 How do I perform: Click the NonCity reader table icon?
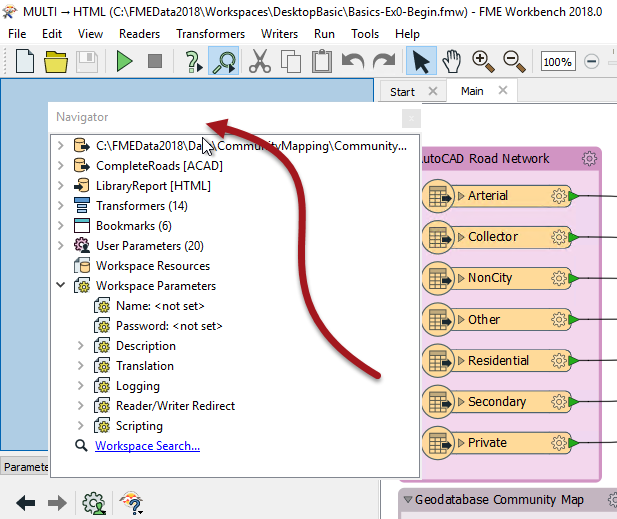[438, 278]
